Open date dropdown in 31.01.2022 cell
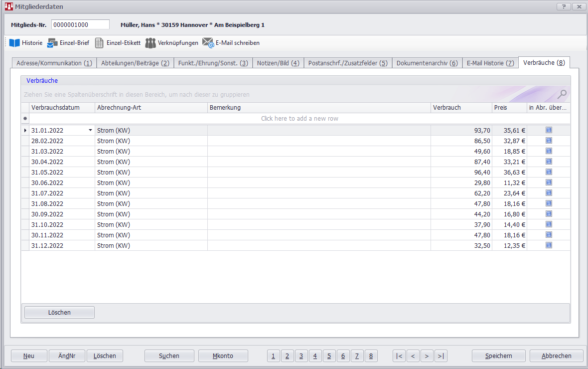Image resolution: width=588 pixels, height=369 pixels. pos(90,130)
